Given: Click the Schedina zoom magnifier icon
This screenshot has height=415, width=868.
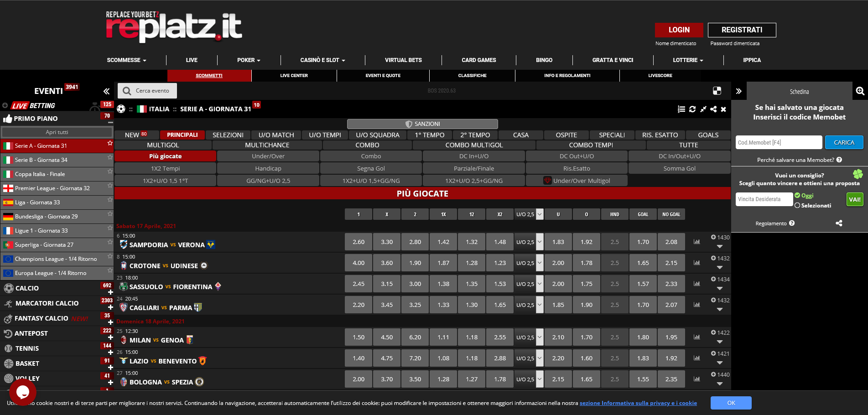Looking at the screenshot, I should [x=860, y=91].
